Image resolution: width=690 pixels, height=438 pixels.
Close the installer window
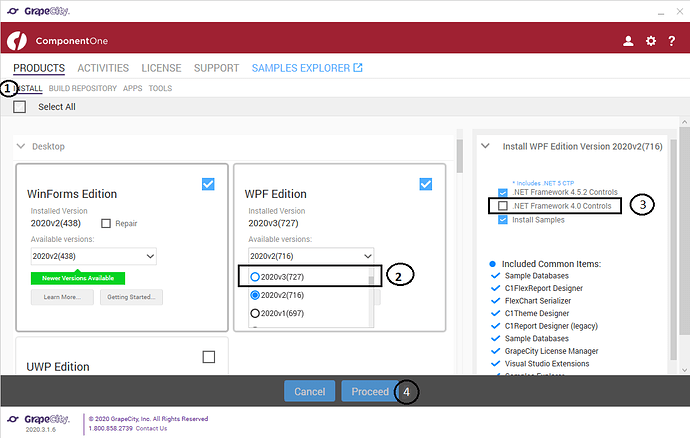pos(680,12)
